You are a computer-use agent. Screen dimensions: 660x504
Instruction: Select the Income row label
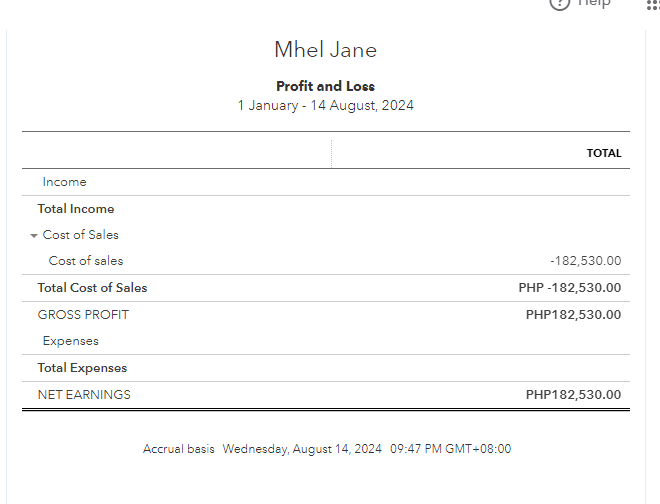click(64, 182)
